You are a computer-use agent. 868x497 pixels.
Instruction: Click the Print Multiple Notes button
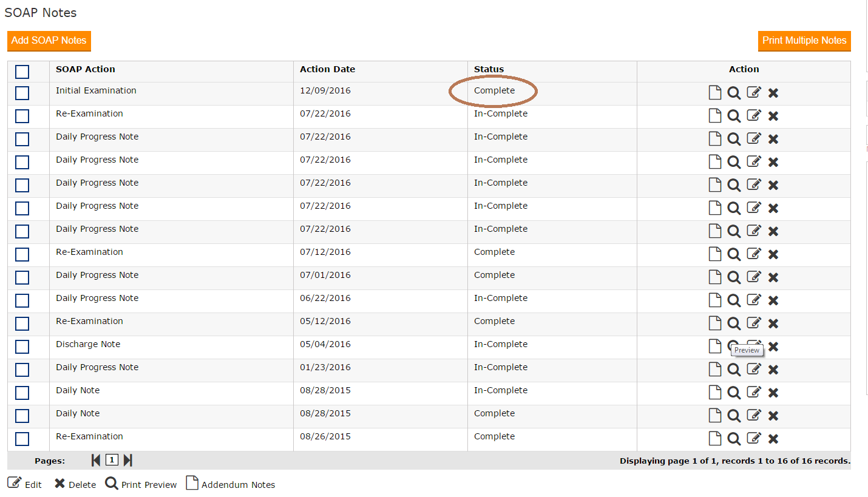pos(804,41)
